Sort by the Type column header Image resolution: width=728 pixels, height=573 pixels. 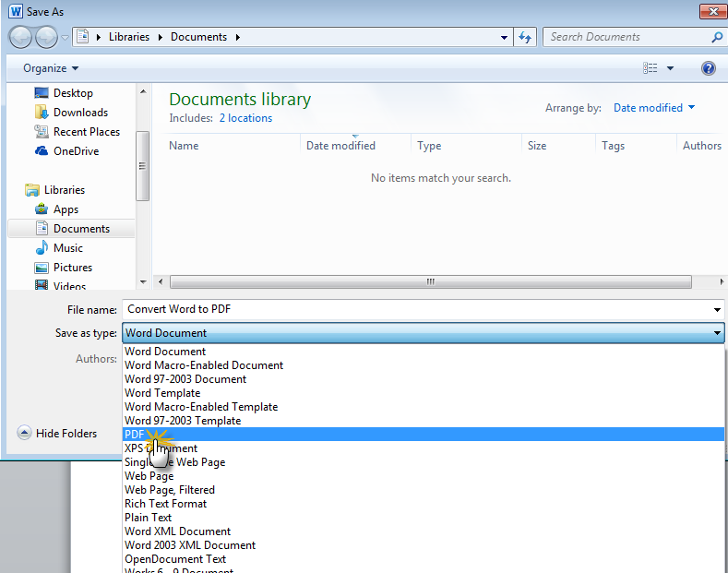click(x=429, y=146)
